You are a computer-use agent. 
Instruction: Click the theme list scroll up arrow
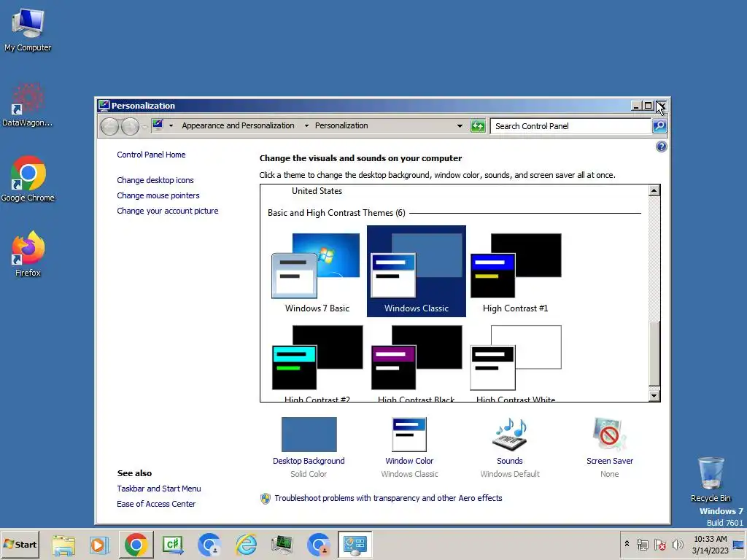pyautogui.click(x=654, y=190)
